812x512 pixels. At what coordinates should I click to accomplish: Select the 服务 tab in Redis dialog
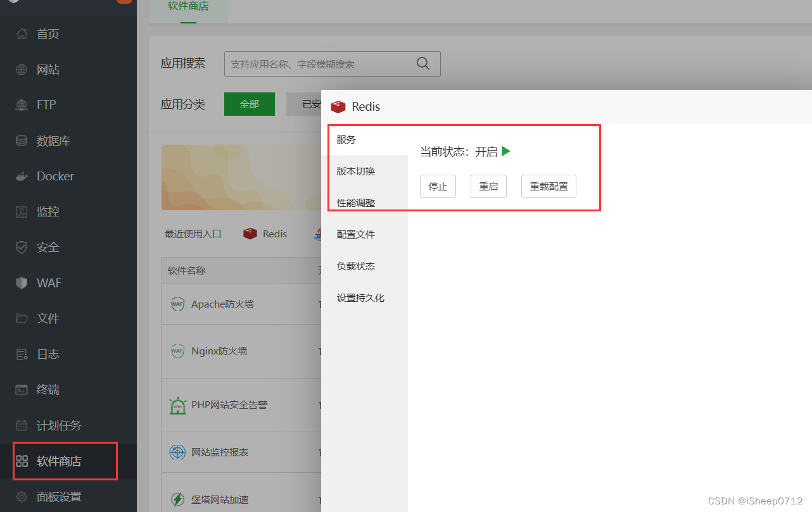[364, 139]
